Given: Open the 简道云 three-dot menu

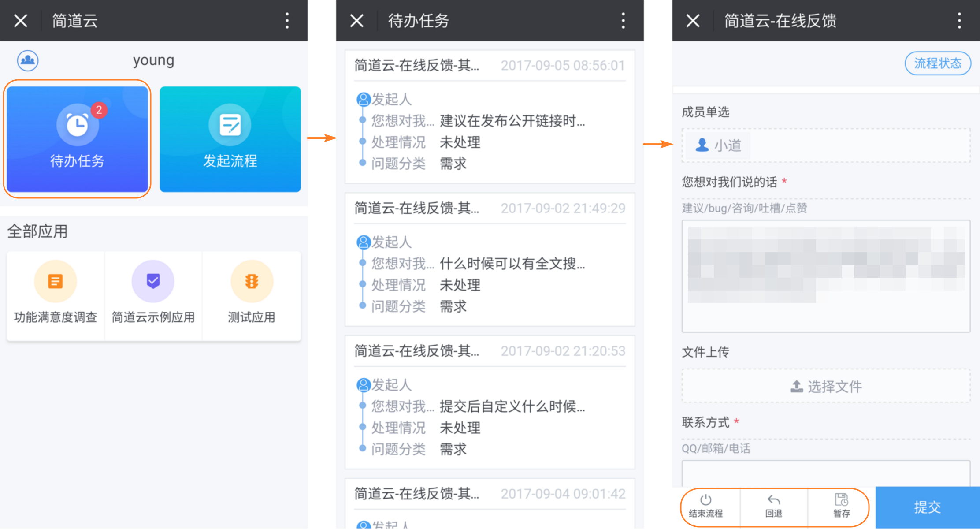Looking at the screenshot, I should [287, 21].
